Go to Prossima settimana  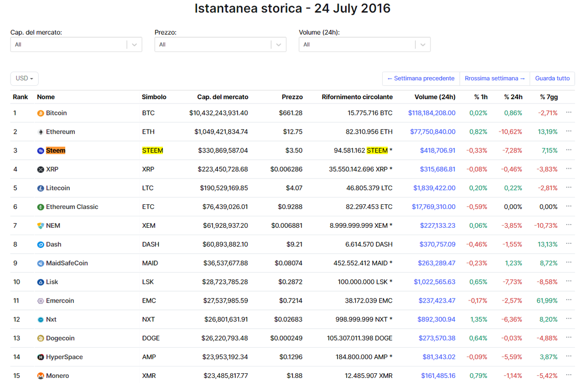[495, 79]
